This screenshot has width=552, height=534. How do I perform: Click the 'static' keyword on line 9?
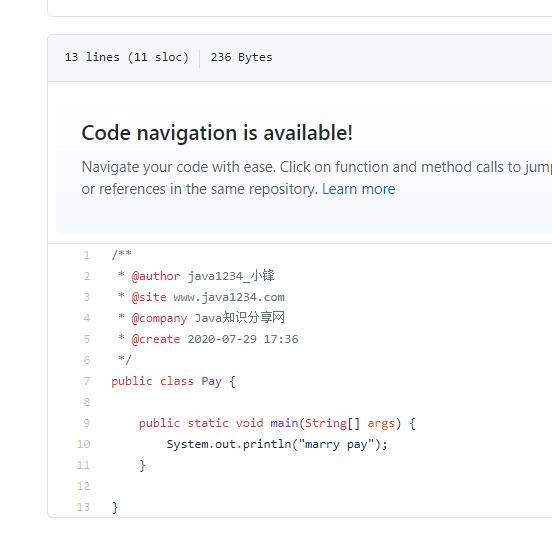coord(208,423)
